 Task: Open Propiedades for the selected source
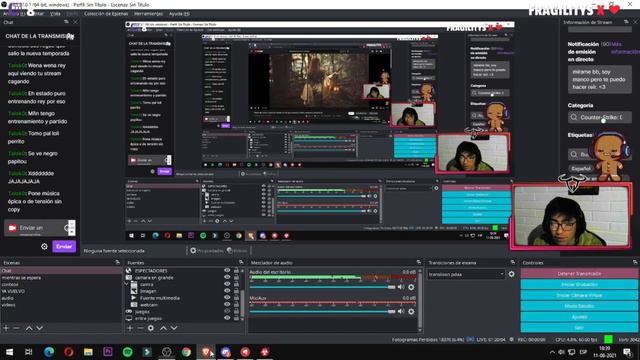point(207,251)
